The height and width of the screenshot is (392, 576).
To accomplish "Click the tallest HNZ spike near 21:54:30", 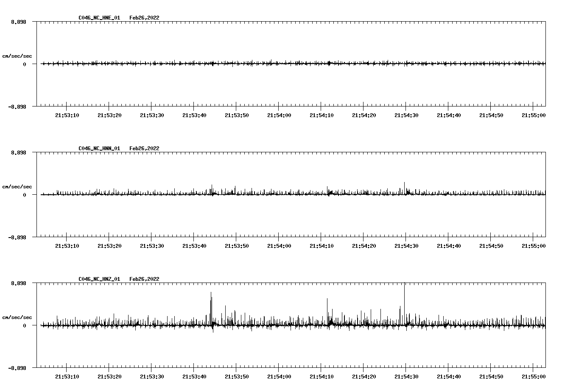I will (405, 304).
